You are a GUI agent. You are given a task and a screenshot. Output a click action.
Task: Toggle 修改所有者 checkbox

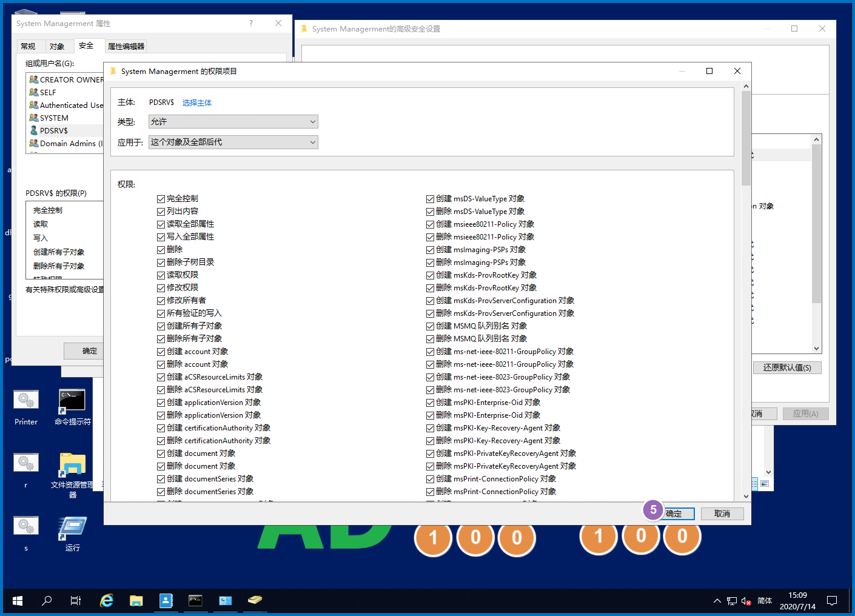pyautogui.click(x=161, y=301)
